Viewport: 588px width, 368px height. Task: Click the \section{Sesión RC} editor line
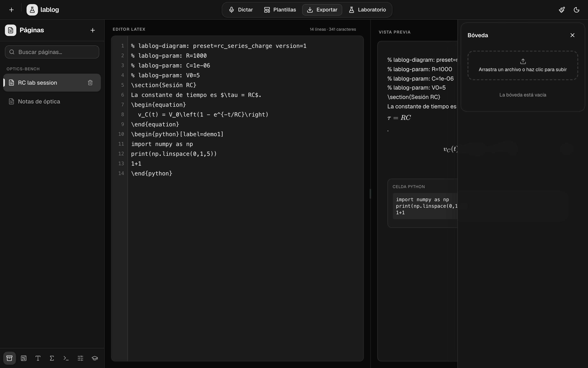[x=164, y=85]
